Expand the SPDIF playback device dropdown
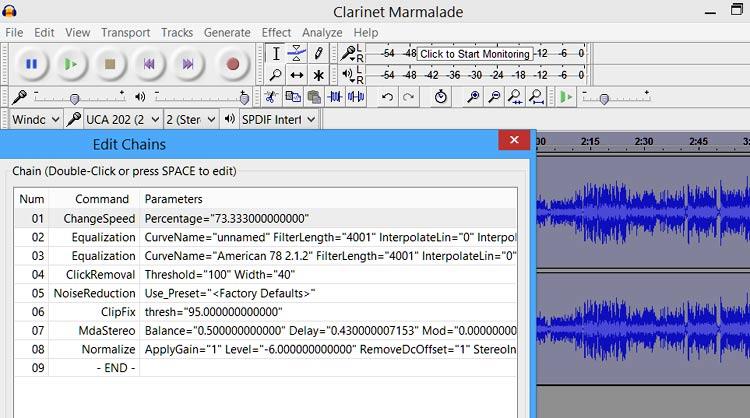The image size is (750, 418). 278,119
